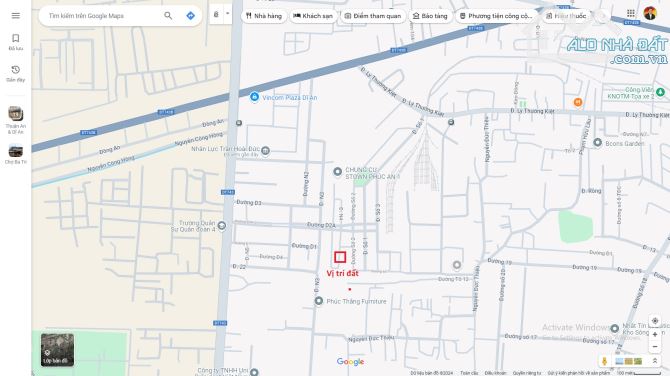Viewport: 670px width, 376px height.
Task: Click the search magnifier icon
Action: click(168, 16)
